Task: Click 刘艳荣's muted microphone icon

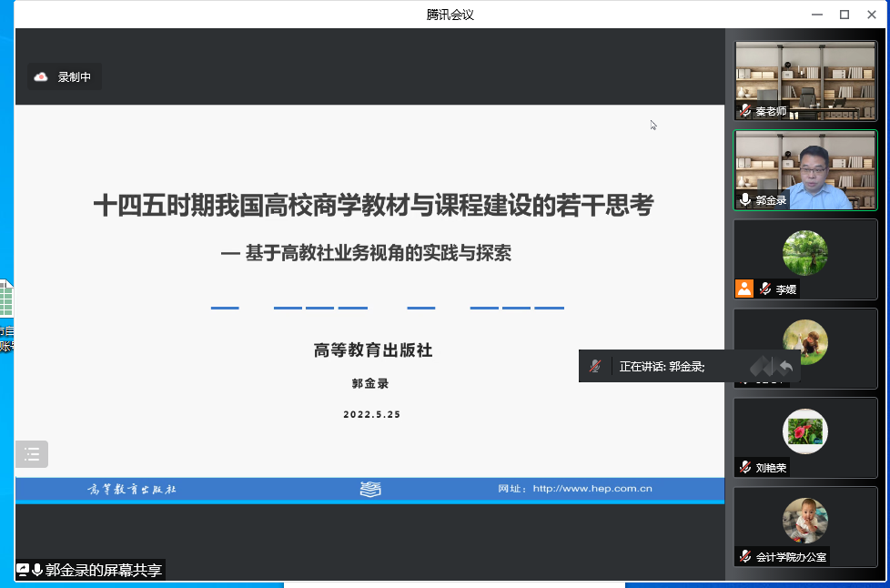Action: [x=745, y=468]
